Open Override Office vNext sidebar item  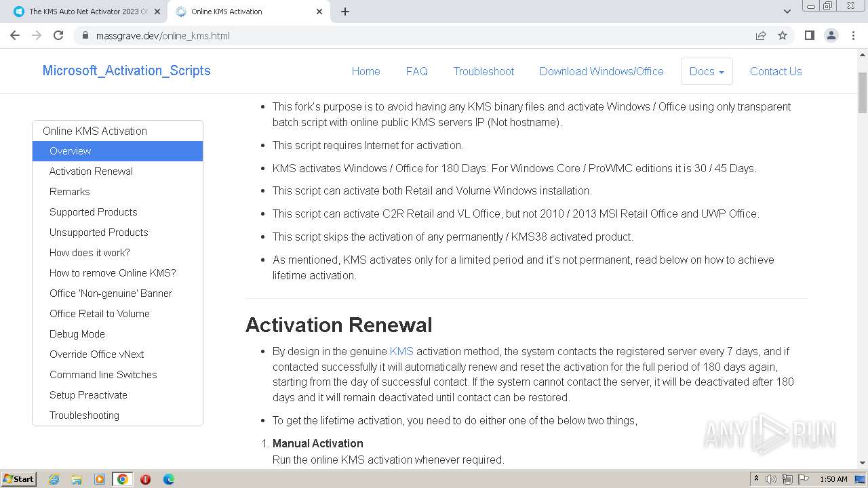pyautogui.click(x=117, y=354)
